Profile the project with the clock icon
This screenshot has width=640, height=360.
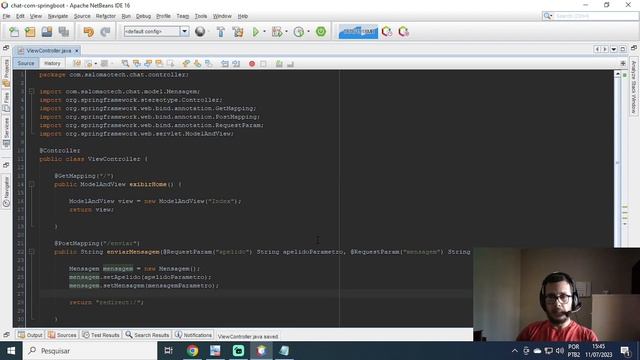pyautogui.click(x=299, y=31)
